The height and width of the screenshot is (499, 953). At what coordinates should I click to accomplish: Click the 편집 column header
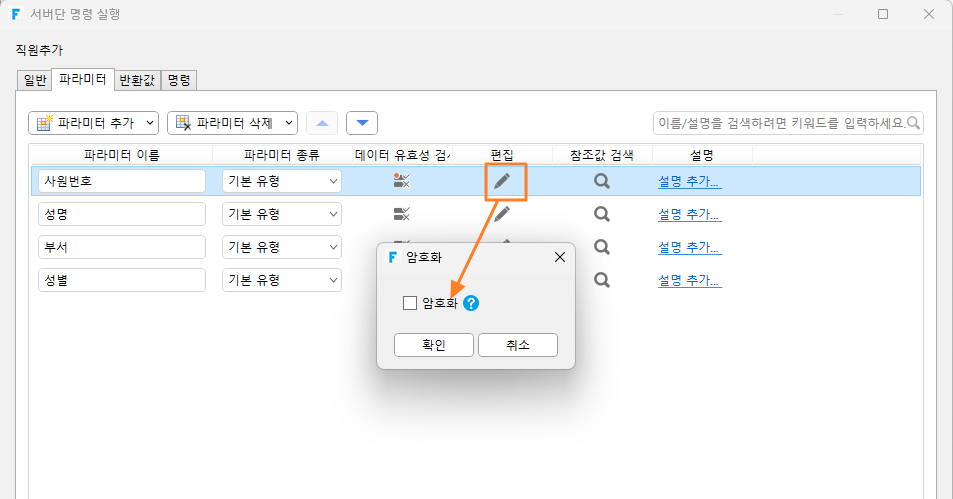click(502, 155)
